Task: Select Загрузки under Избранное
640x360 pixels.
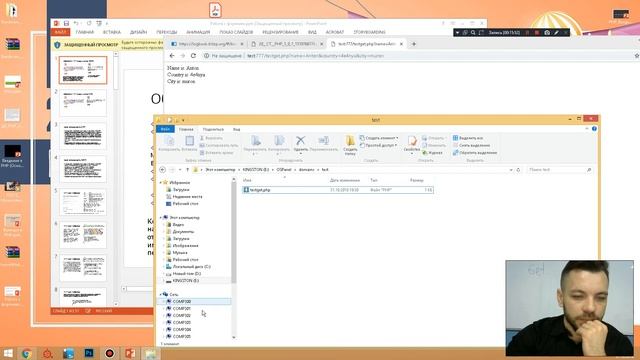Action: pyautogui.click(x=181, y=189)
